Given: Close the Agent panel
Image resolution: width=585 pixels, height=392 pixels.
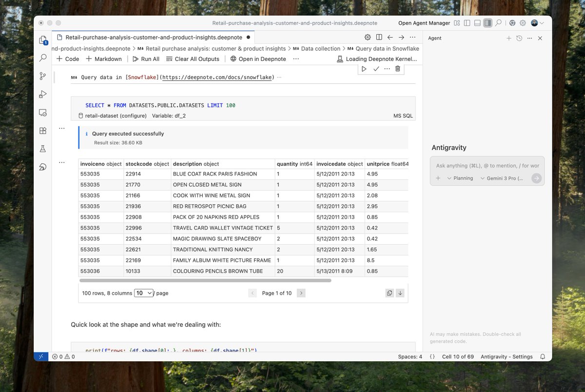Looking at the screenshot, I should click(540, 38).
